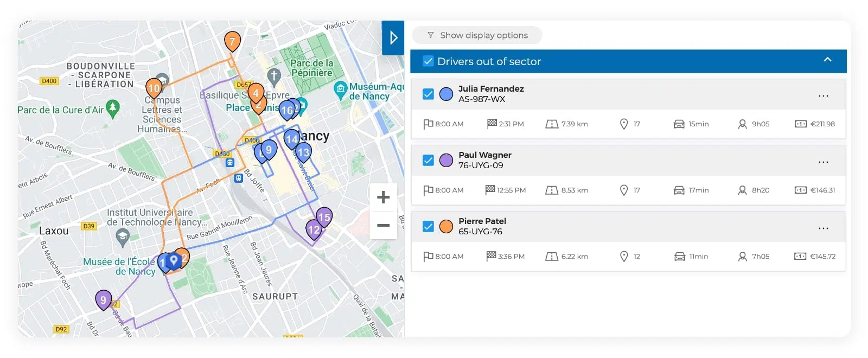This screenshot has height=358, width=868.
Task: Click the Basilique Saint-Epvre church pin
Action: 274,77
